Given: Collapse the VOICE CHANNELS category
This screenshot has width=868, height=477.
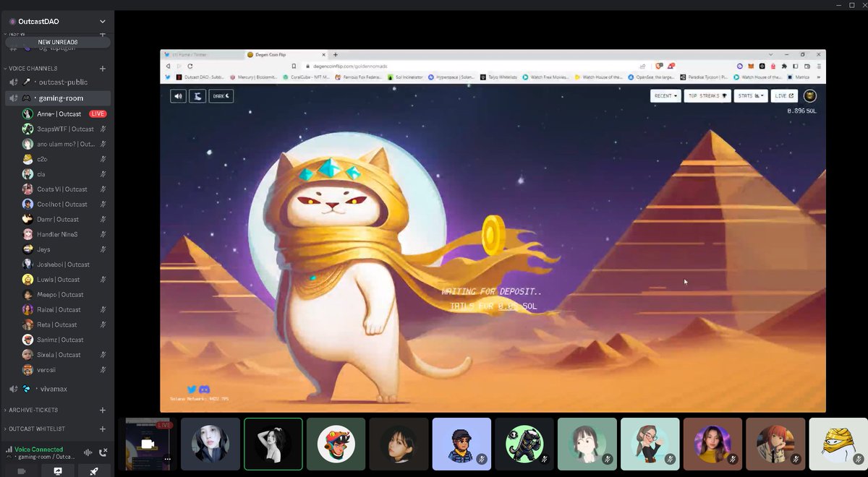Looking at the screenshot, I should pos(33,69).
